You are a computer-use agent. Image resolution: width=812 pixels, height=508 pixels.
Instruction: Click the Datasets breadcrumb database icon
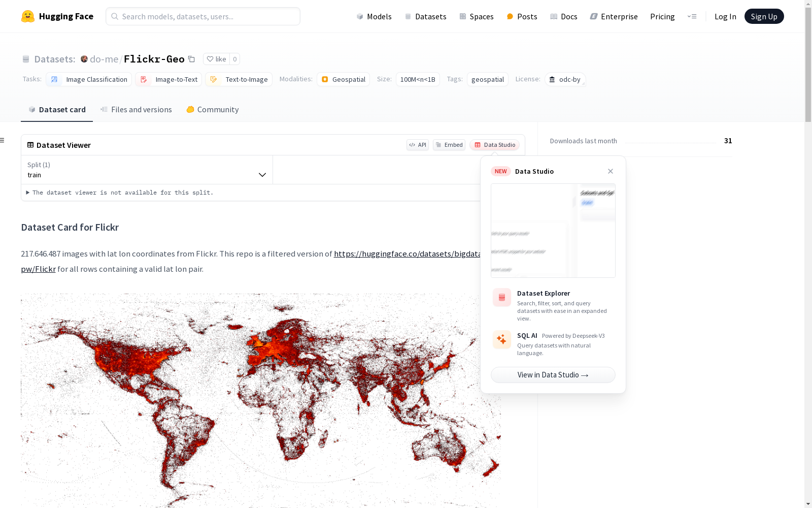pos(26,59)
